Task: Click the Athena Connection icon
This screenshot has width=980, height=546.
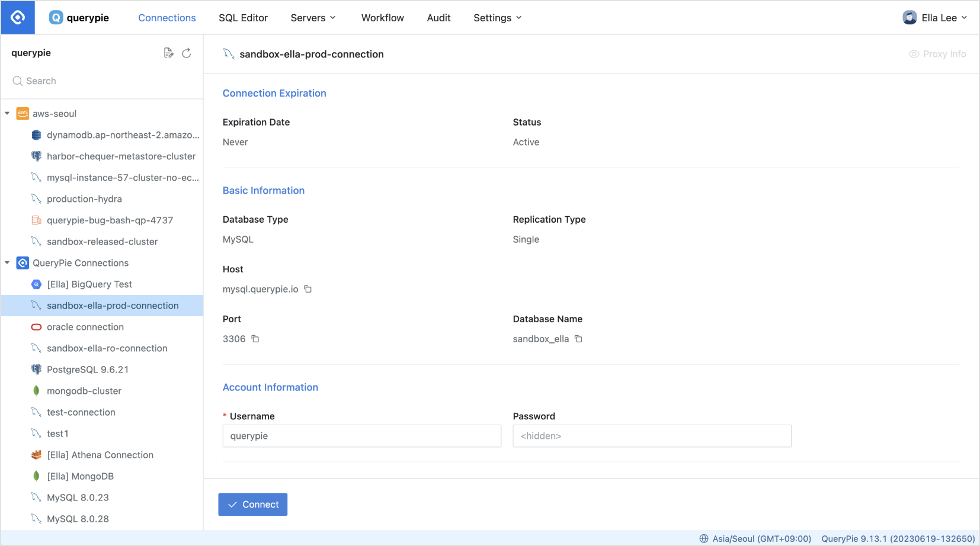Action: pos(36,455)
